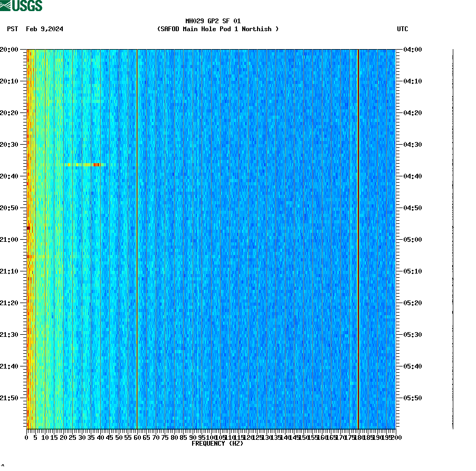Viewport: 476px width, 471px height.
Task: Select the UTC tab on the right
Action: coord(403,29)
